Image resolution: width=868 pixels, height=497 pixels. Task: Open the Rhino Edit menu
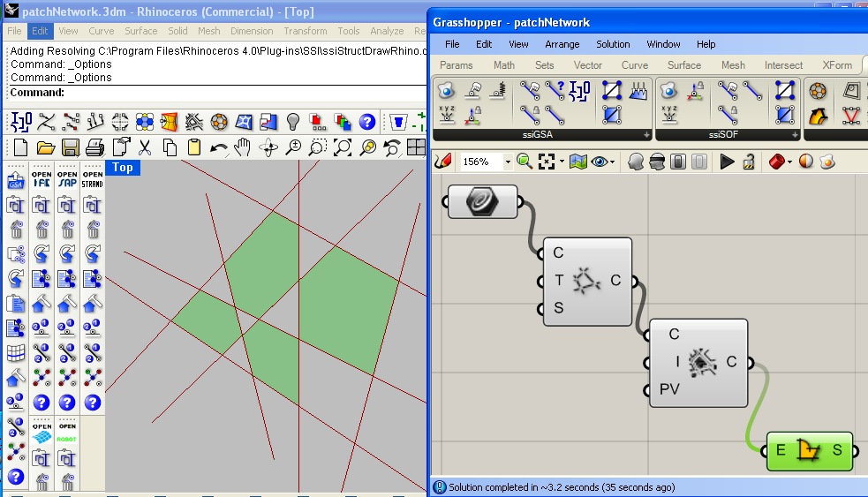pyautogui.click(x=40, y=31)
